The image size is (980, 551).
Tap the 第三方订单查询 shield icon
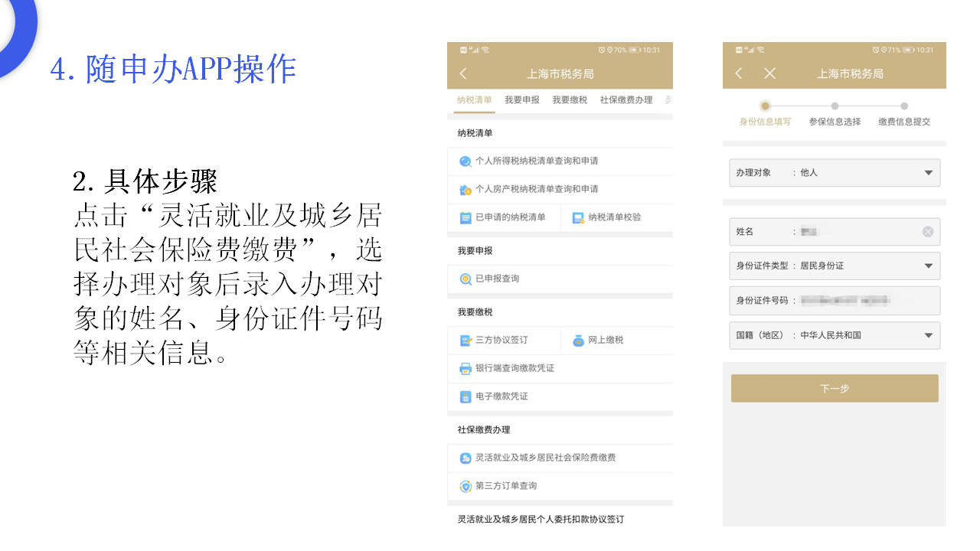click(x=465, y=486)
